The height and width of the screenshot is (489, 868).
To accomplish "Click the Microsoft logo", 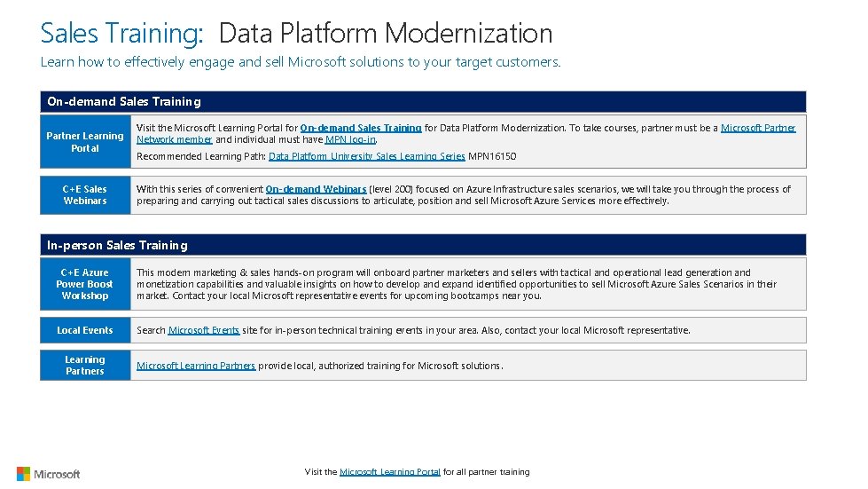I will [49, 474].
